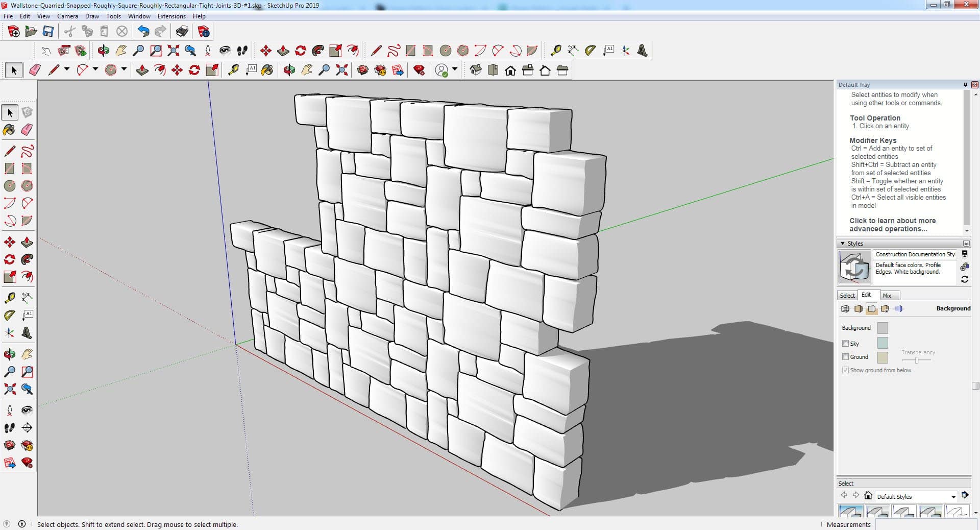Enable the Sky checkbox
Screen dimensions: 980x530
pos(845,344)
